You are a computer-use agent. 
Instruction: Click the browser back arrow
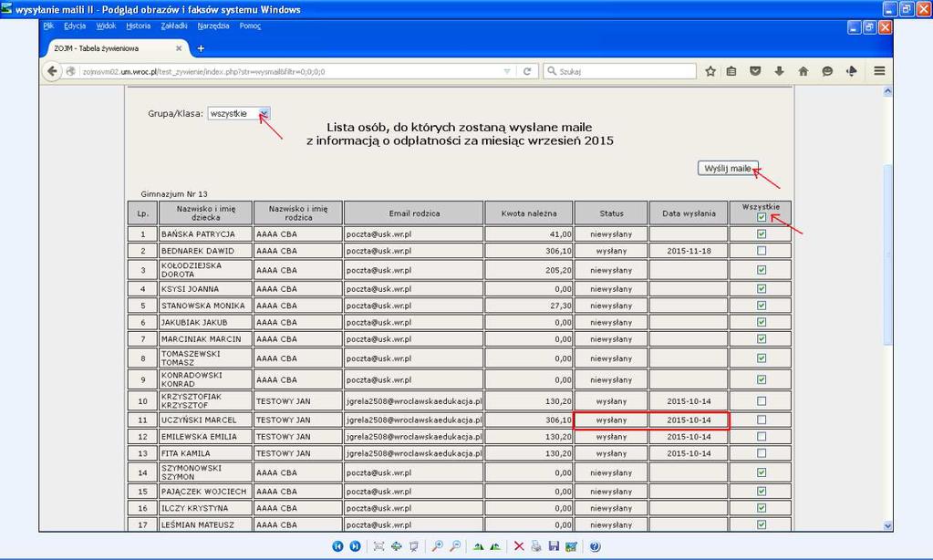(52, 71)
